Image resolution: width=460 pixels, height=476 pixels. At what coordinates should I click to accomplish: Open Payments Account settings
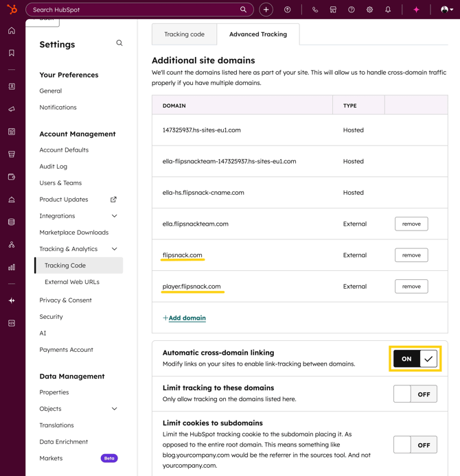66,350
